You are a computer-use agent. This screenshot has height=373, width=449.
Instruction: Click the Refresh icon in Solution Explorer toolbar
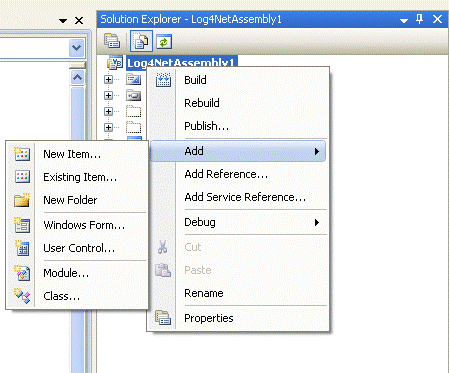[x=164, y=41]
